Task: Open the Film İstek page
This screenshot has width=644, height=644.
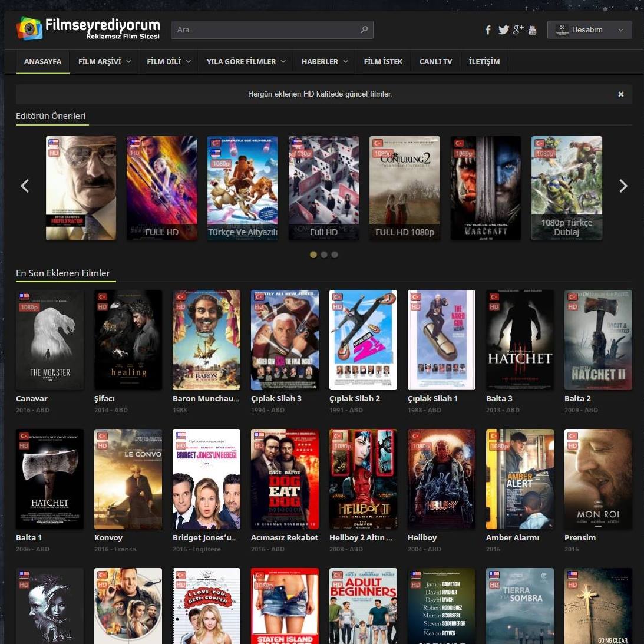Action: pos(383,62)
